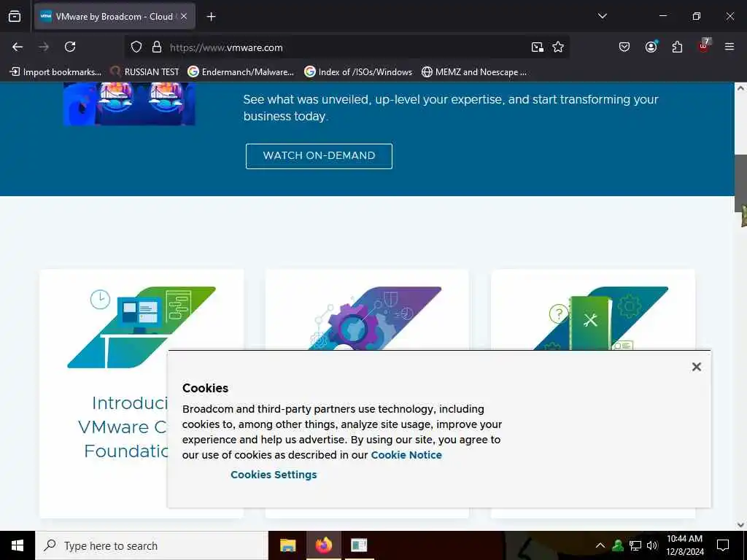747x560 pixels.
Task: Open the Firefox hamburger menu
Action: pos(729,47)
